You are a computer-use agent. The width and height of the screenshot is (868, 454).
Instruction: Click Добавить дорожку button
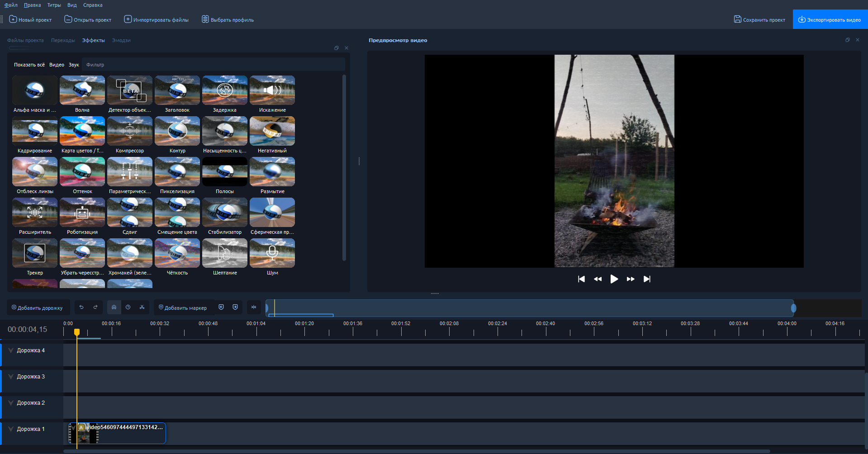point(38,308)
